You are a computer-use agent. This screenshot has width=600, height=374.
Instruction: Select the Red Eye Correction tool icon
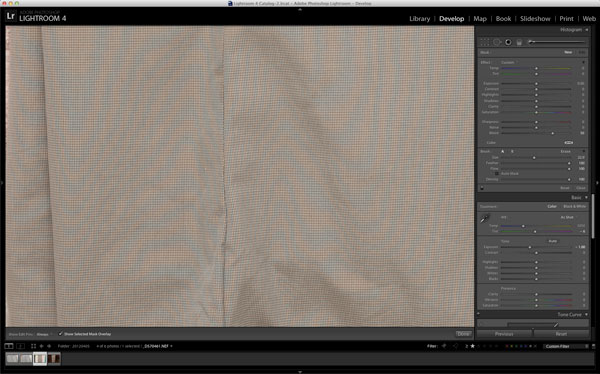(508, 42)
